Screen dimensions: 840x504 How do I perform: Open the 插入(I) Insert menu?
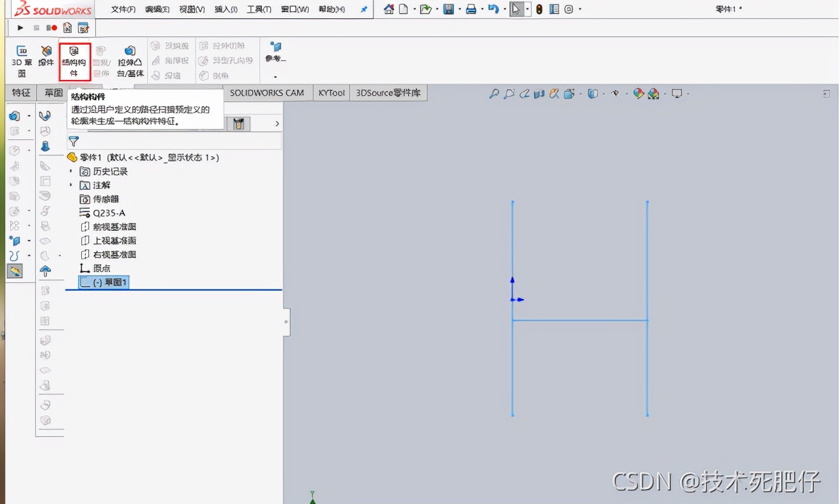[x=225, y=8]
